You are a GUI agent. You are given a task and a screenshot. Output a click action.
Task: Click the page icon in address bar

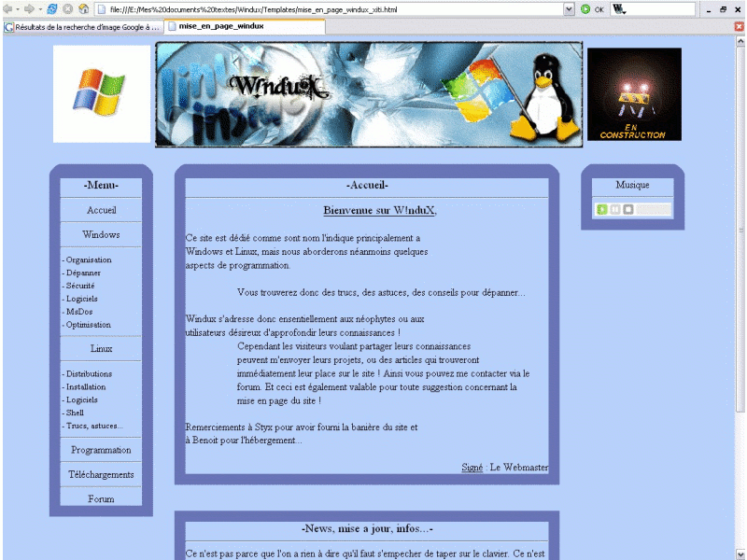coord(102,9)
